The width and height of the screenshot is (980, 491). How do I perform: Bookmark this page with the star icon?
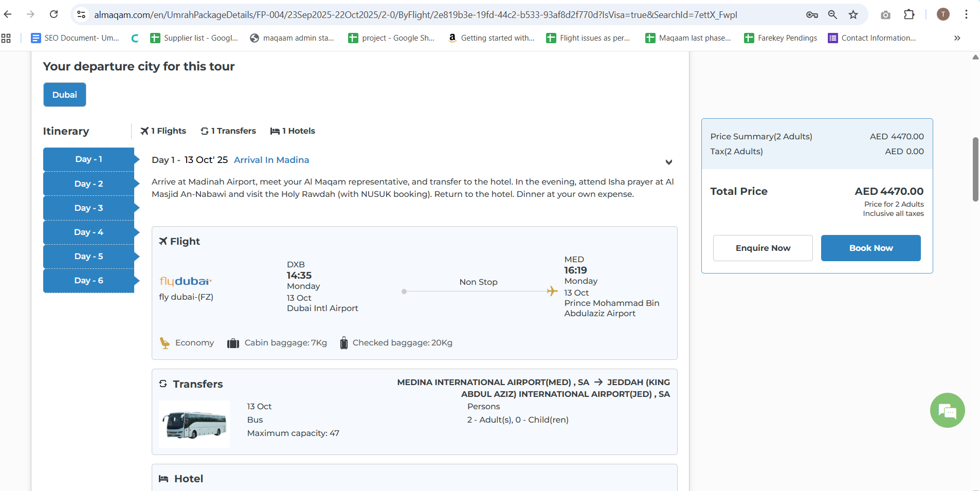click(854, 14)
